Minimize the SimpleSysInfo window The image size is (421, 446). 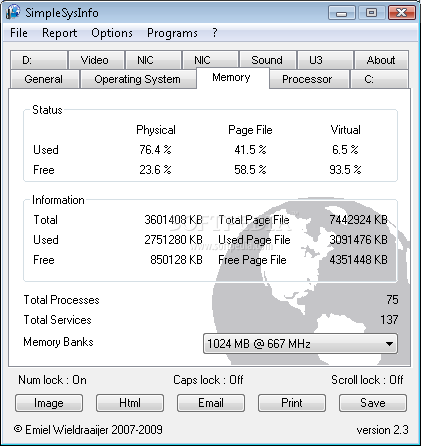pos(342,13)
